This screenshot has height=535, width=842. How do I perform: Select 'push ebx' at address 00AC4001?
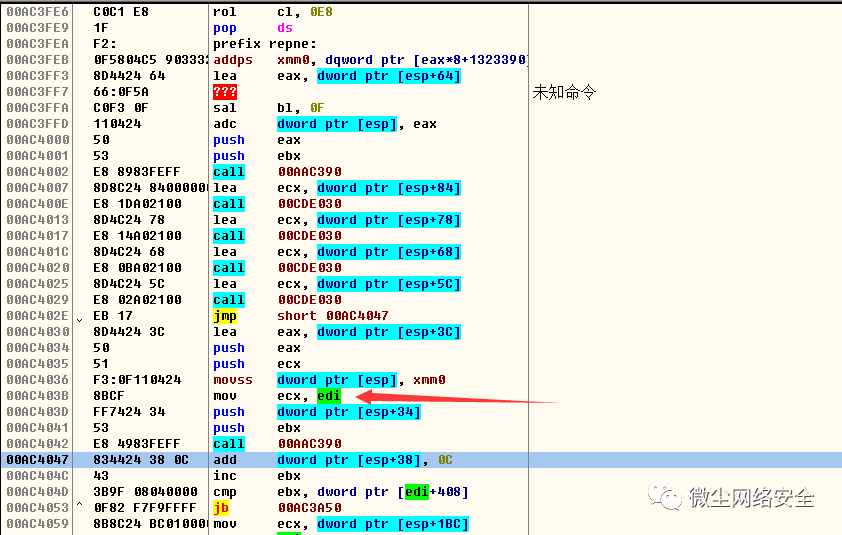(257, 156)
